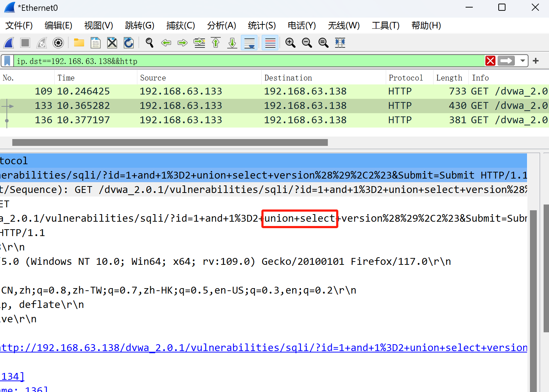
Task: Open display filter bookmarks
Action: click(x=7, y=61)
